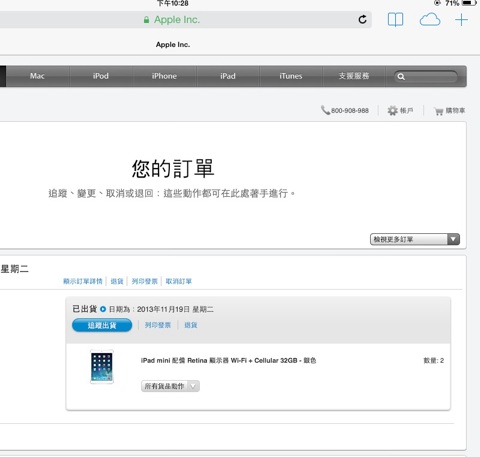Viewport: 480px width, 457px height.
Task: Tap the Safari reload page icon
Action: (363, 20)
